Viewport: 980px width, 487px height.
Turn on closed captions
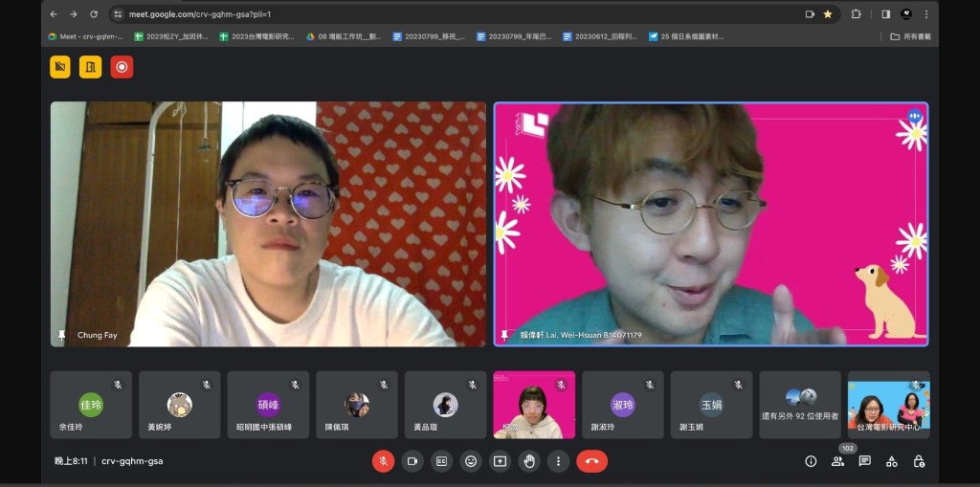(x=441, y=461)
